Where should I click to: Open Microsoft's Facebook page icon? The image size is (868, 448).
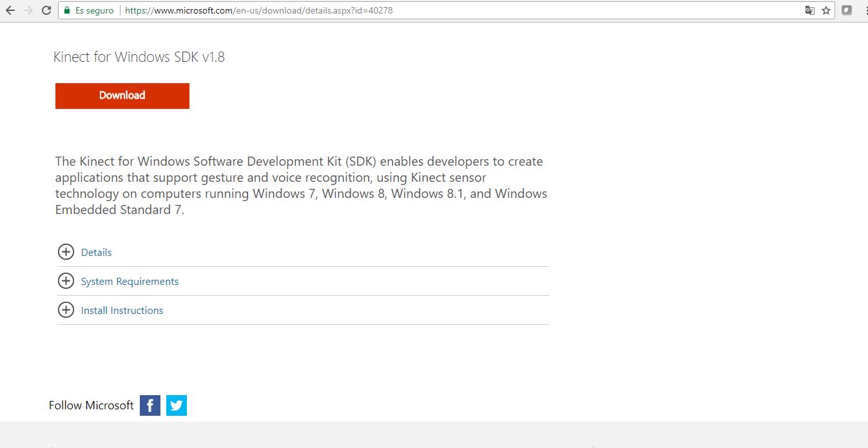pyautogui.click(x=150, y=405)
